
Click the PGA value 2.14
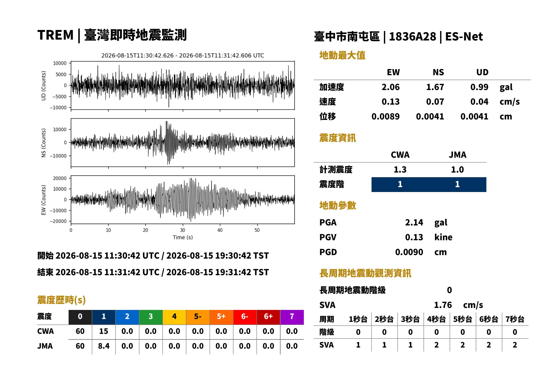click(x=414, y=222)
